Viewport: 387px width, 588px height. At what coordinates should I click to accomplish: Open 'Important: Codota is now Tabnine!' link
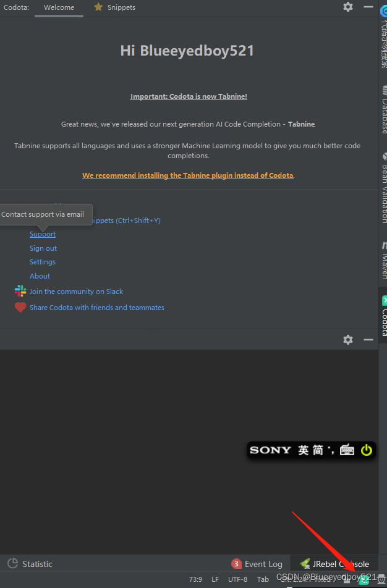(189, 96)
